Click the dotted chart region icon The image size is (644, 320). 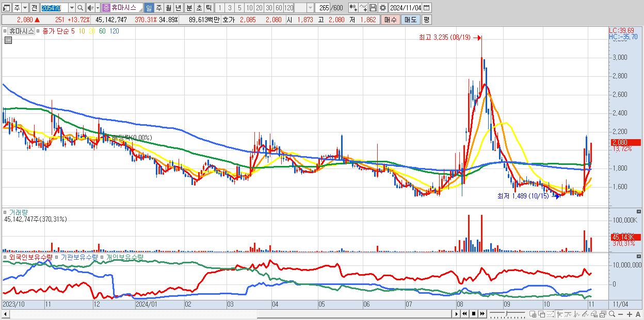[550, 314]
